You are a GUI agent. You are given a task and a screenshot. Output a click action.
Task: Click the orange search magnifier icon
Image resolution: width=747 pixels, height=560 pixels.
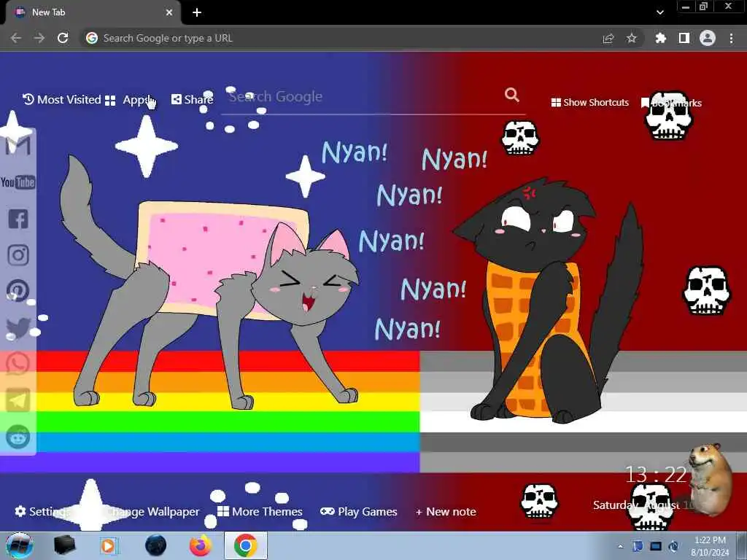[x=511, y=95]
